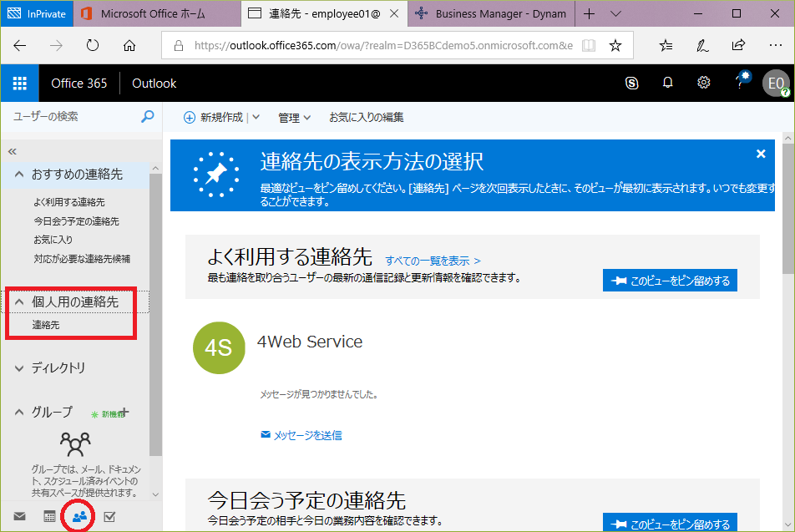Open the Office 365 app launcher grid

[x=20, y=83]
